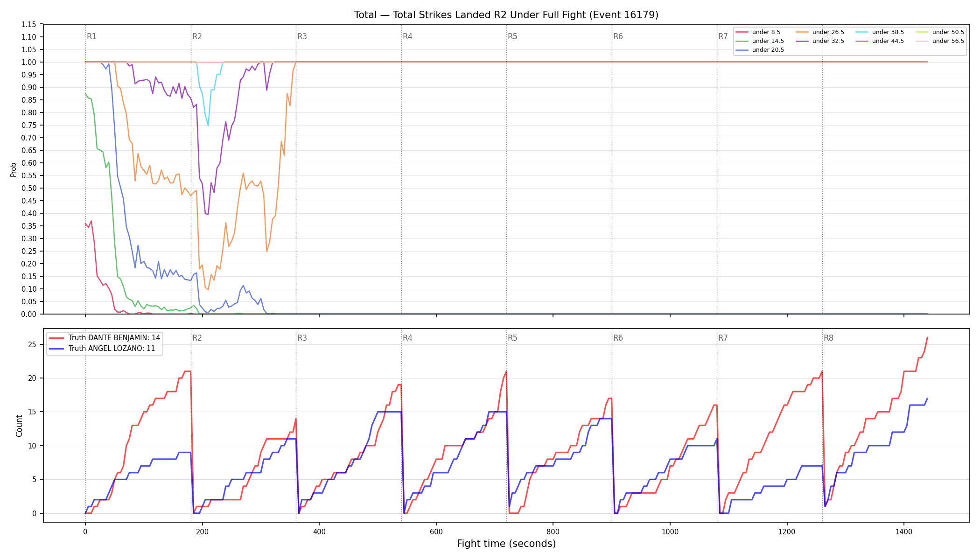Click the 25 tick on the Count axis

pyautogui.click(x=33, y=344)
